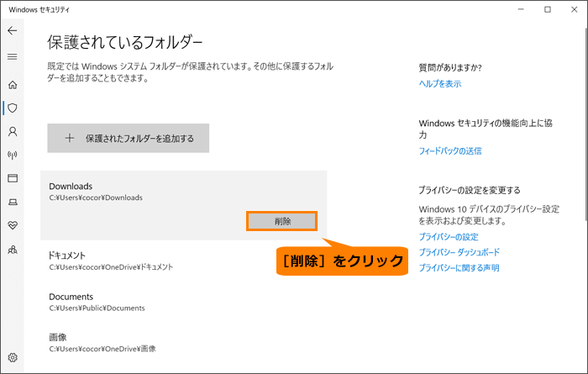Select the Virus & threat protection shield icon
Image resolution: width=588 pixels, height=374 pixels.
pos(13,108)
